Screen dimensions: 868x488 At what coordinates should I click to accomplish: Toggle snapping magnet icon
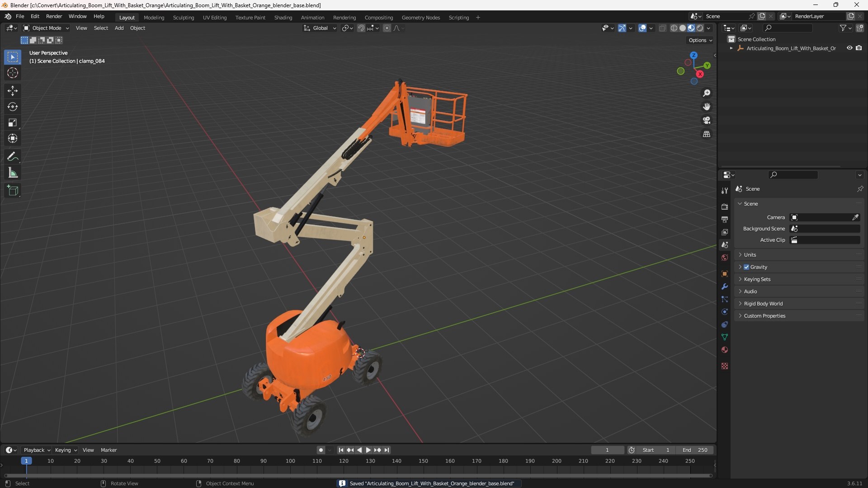[361, 28]
